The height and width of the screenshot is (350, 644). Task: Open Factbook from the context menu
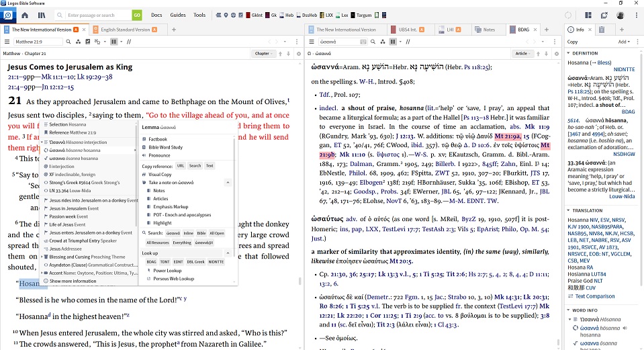(x=158, y=139)
